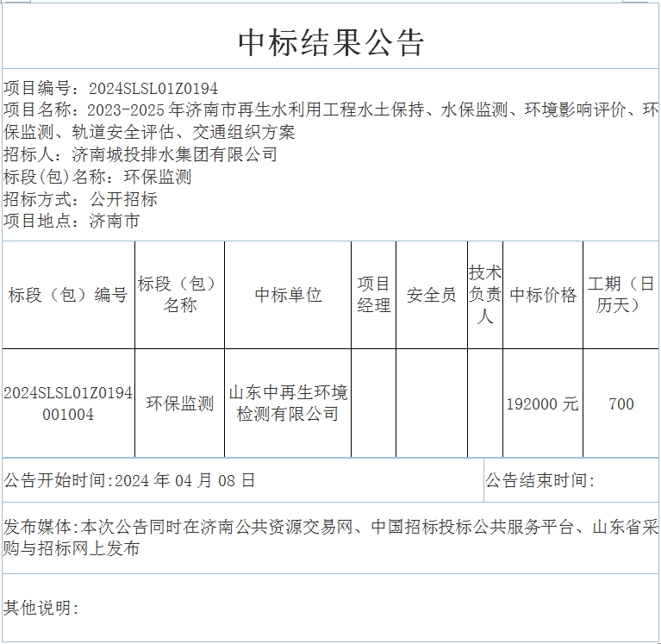Image resolution: width=661 pixels, height=644 pixels.
Task: Click the title 中标结果公告
Action: pos(330,42)
